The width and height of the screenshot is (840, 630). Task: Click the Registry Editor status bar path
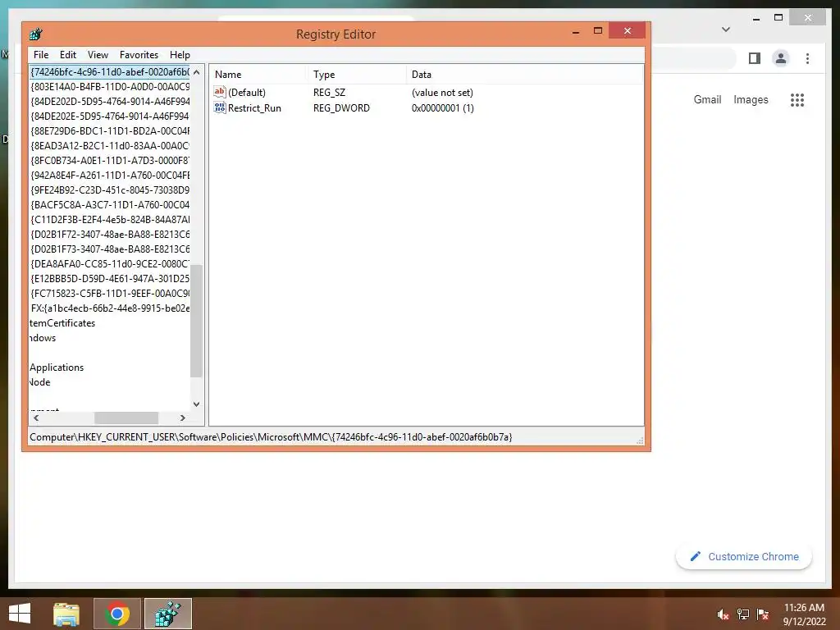[271, 437]
